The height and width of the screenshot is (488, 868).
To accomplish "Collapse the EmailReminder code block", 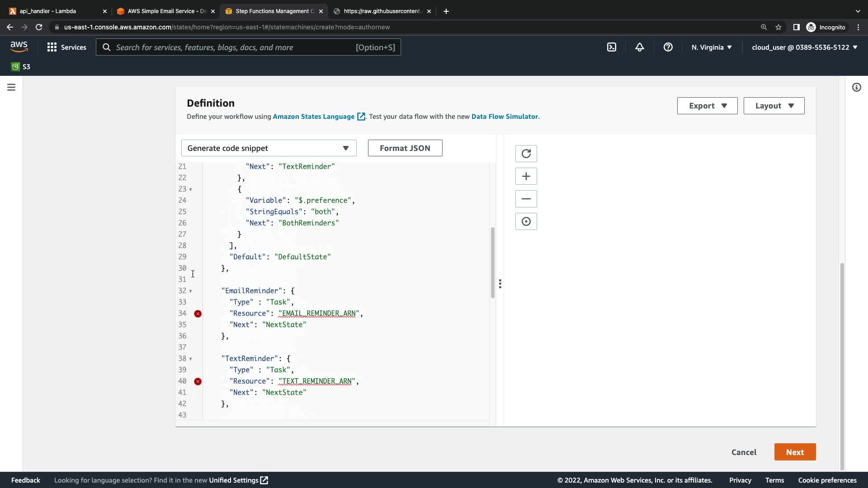I will (x=190, y=291).
